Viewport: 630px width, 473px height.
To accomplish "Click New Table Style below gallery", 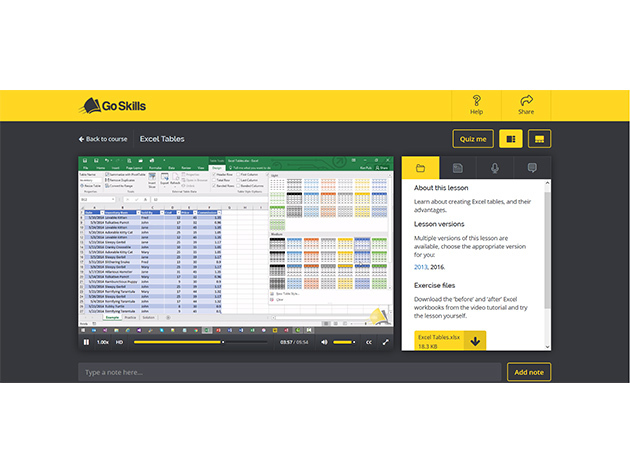I will 285,294.
